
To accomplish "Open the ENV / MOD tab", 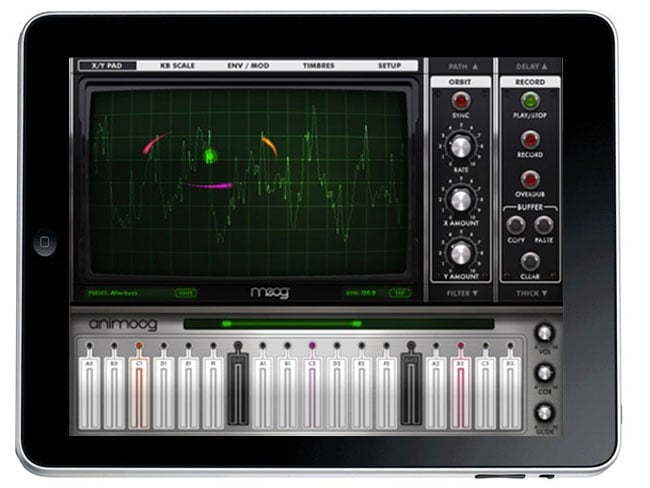I will [x=248, y=66].
